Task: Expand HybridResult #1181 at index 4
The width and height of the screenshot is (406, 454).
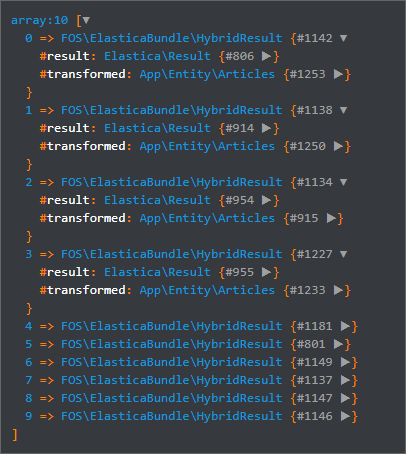Action: coord(345,326)
